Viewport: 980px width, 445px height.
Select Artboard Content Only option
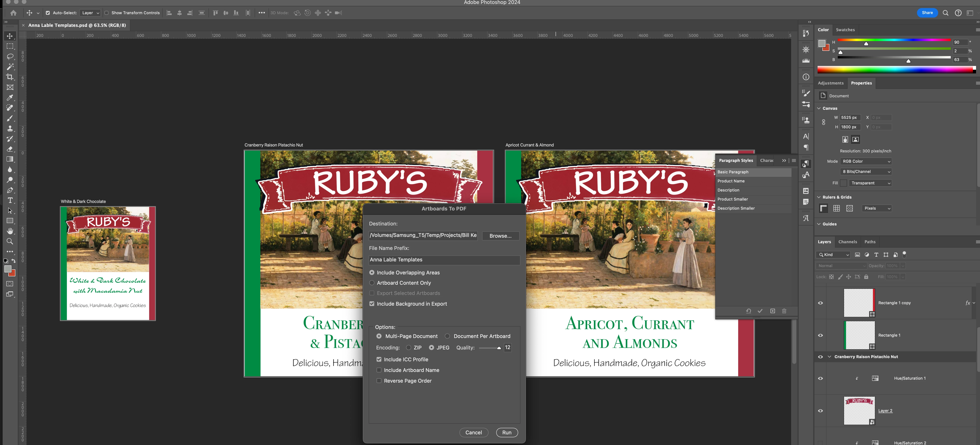372,283
